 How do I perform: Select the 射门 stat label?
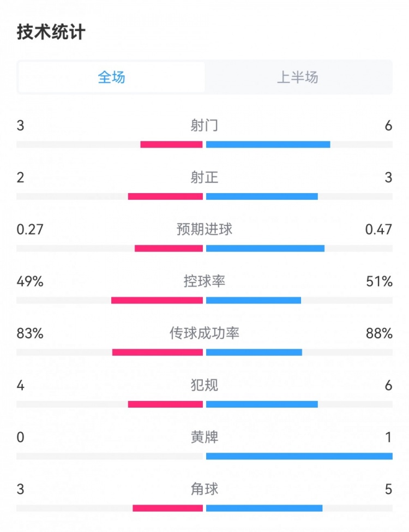tap(204, 126)
